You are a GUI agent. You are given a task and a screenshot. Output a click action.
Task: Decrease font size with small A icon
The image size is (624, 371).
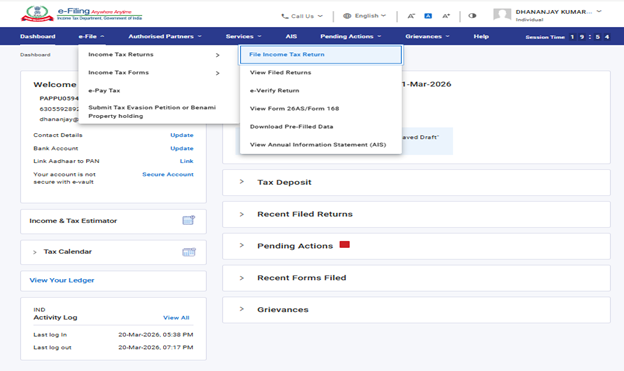tap(411, 16)
